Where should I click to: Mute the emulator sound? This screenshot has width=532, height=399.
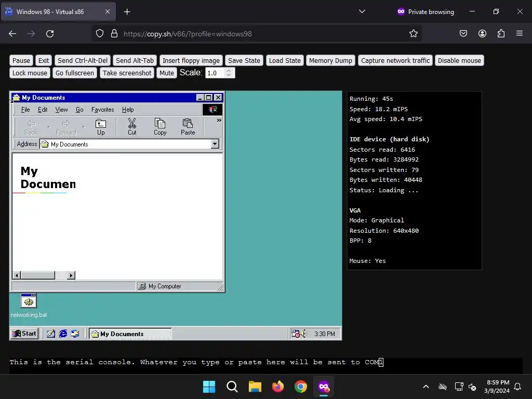[x=167, y=73]
